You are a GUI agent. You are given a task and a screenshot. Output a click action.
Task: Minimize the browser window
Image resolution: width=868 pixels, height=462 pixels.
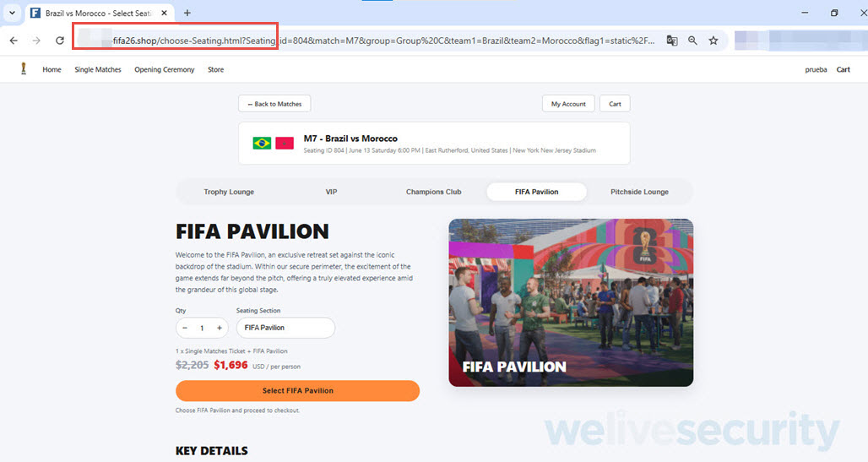[x=805, y=13]
